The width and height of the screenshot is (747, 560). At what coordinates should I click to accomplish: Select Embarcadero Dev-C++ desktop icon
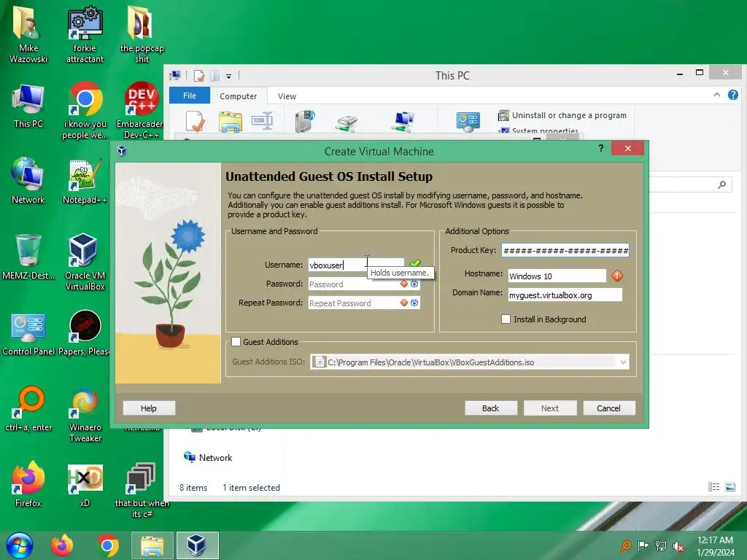[141, 111]
